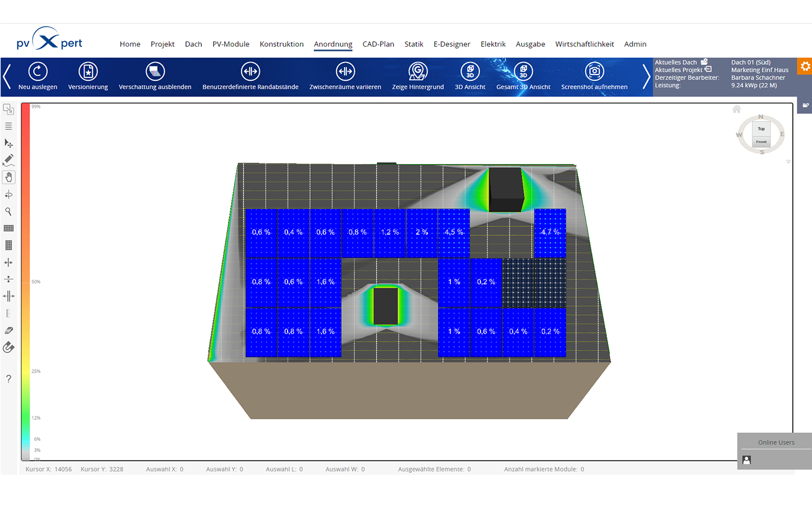Click the magnet snap tool icon

click(x=8, y=348)
